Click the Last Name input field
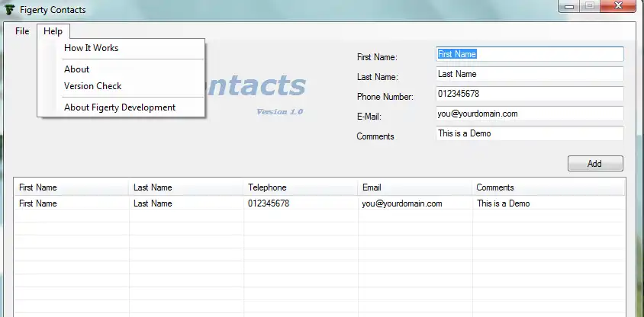Image resolution: width=644 pixels, height=317 pixels. point(530,74)
